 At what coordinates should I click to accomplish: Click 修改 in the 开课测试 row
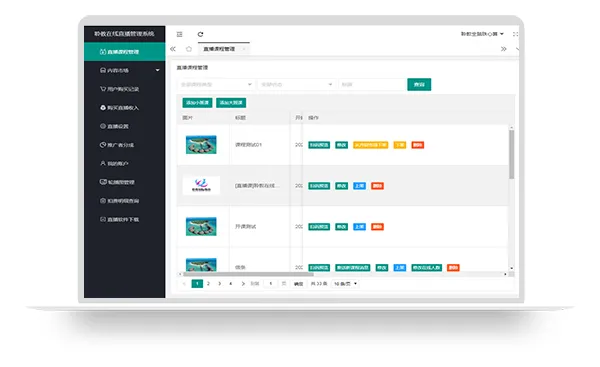(x=342, y=227)
